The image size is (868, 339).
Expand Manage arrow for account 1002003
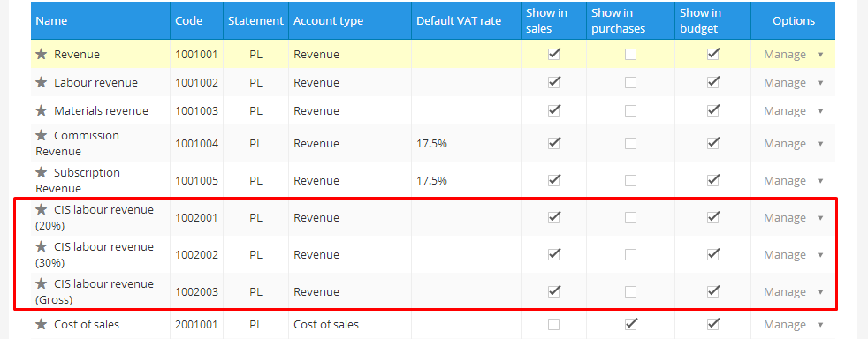820,292
